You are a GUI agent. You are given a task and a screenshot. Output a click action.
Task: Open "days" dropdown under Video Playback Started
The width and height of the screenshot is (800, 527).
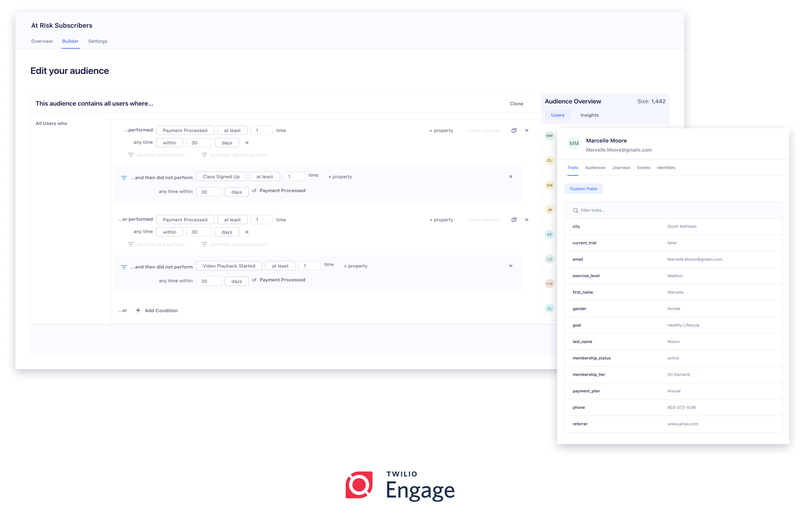(x=237, y=281)
